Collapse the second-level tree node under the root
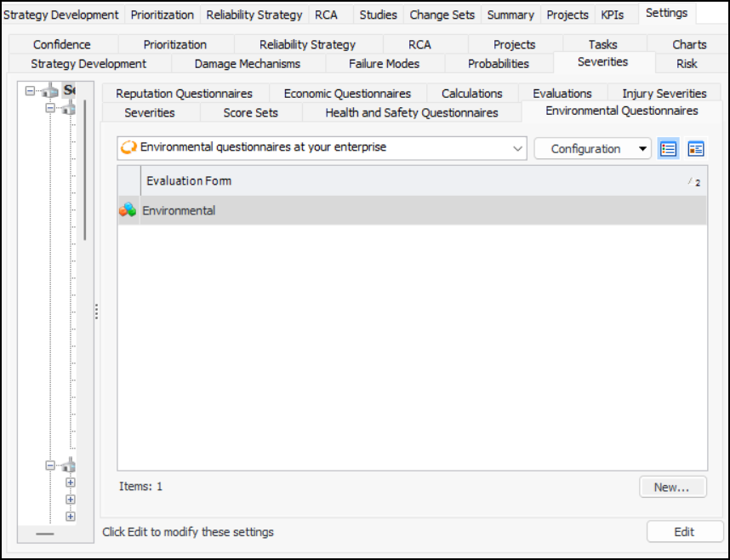730x560 pixels. pos(50,108)
